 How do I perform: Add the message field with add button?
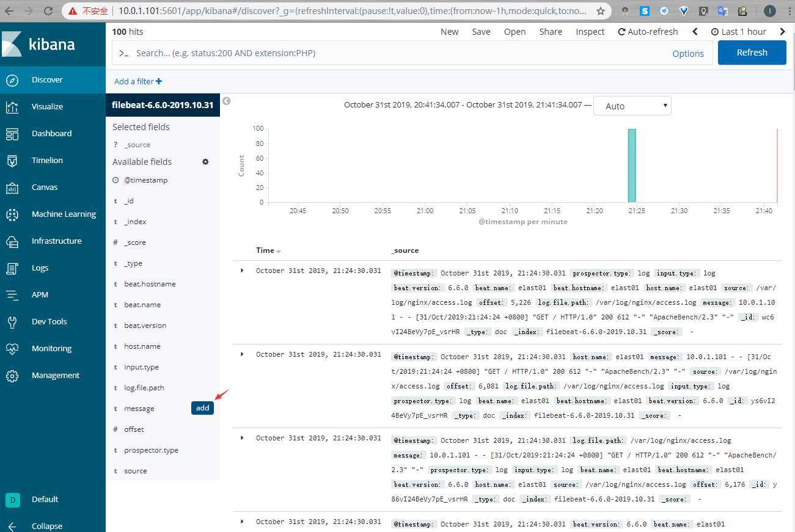click(202, 408)
